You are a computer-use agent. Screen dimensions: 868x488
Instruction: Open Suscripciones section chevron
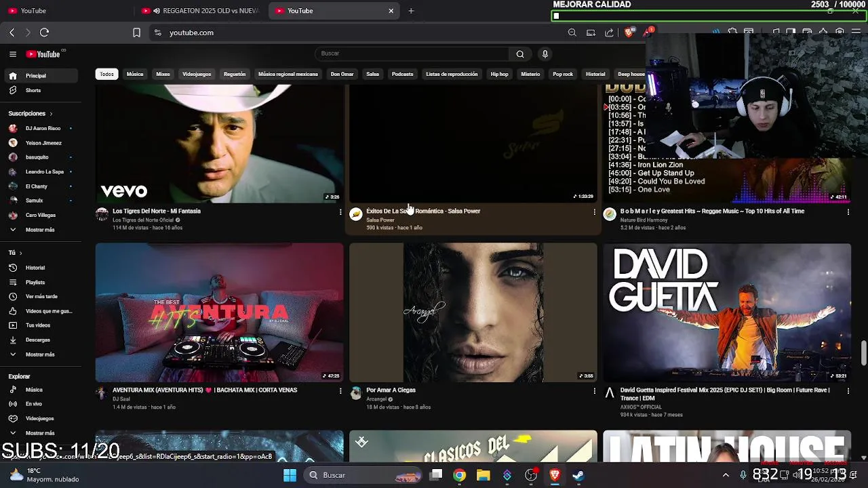[x=51, y=114]
